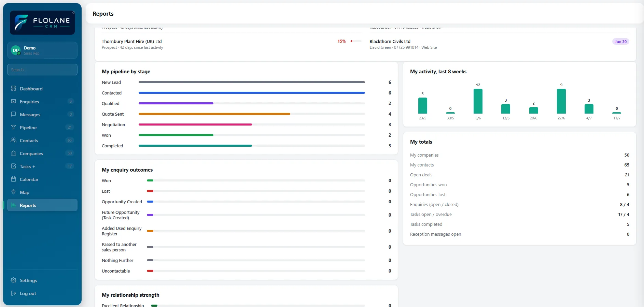Click the Uncontactable outcome row

247,271
